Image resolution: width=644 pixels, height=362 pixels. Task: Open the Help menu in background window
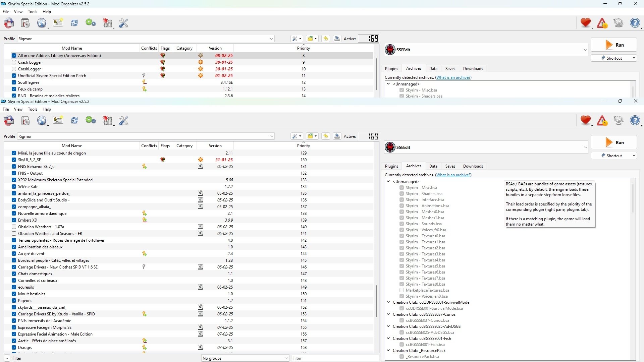[x=47, y=12]
